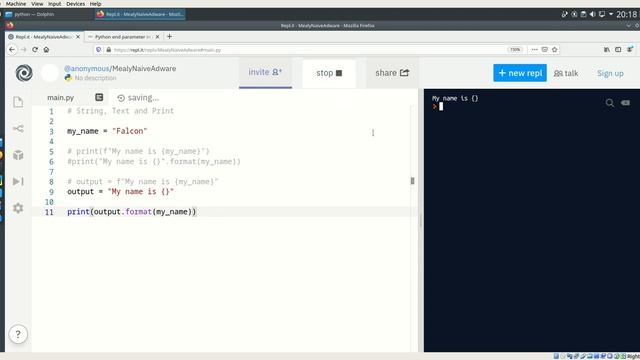This screenshot has height=360, width=640.
Task: Save page to Pocket icon
Action: coord(544,49)
